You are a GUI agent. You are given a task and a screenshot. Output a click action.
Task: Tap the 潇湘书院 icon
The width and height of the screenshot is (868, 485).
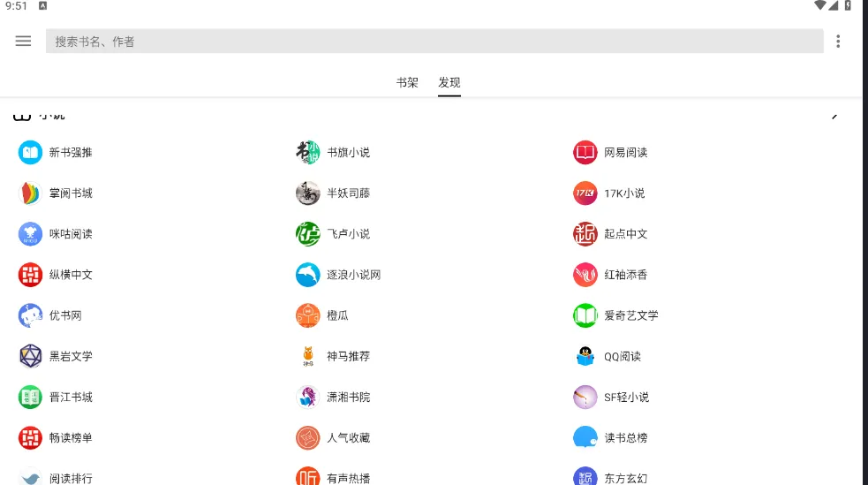coord(308,397)
